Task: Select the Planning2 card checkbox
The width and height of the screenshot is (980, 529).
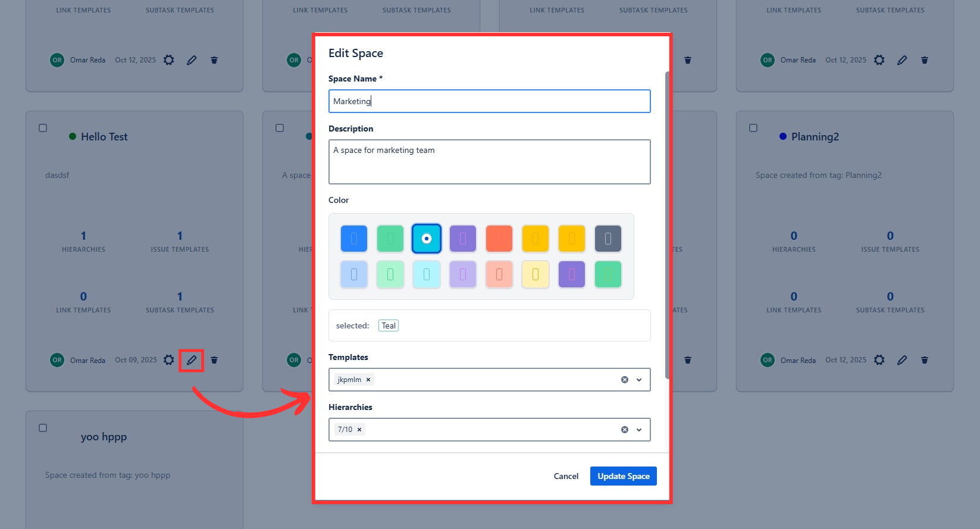Action: 753,128
